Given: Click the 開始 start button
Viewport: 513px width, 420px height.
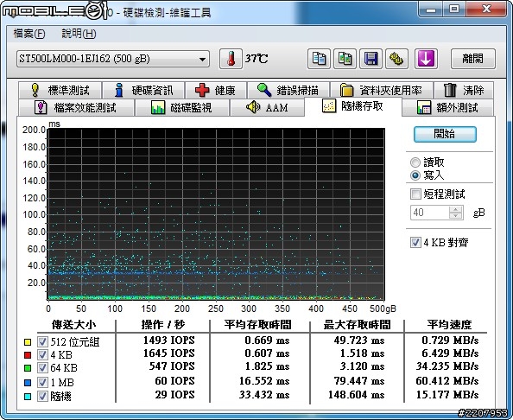Looking at the screenshot, I should point(445,134).
